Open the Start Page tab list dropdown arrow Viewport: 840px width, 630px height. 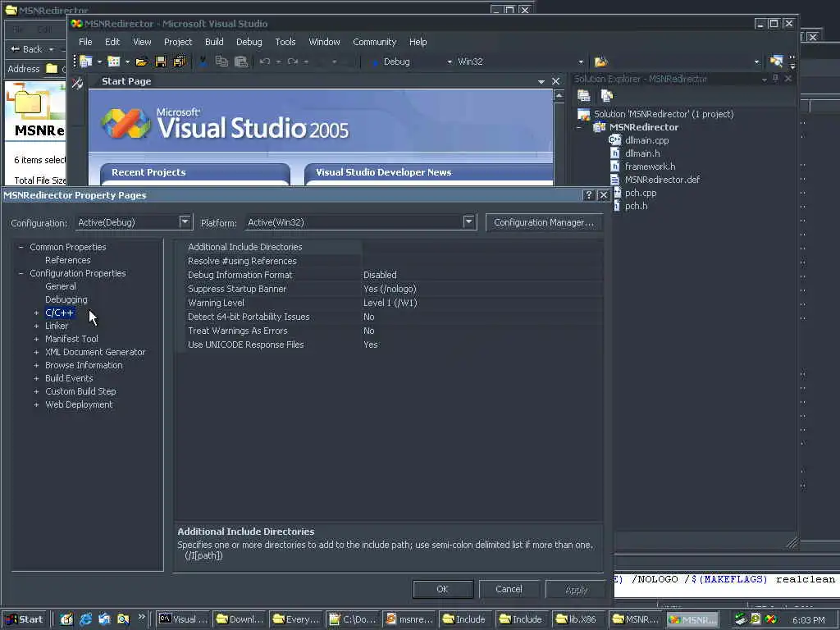541,81
